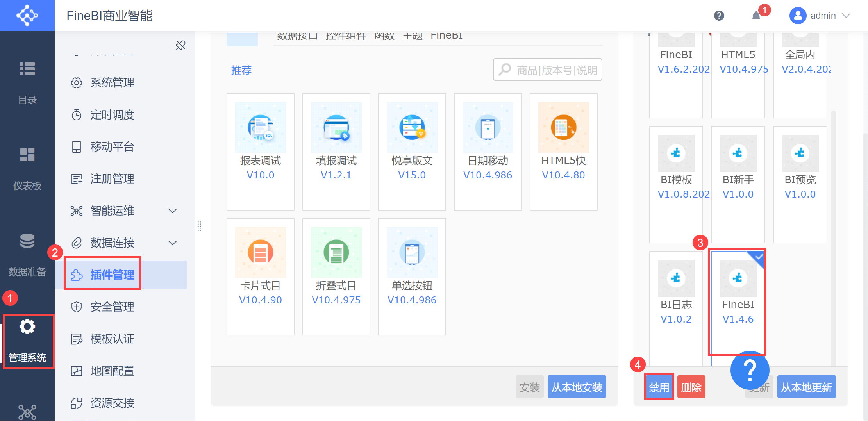Unpin the management menu with the pin icon

[180, 45]
